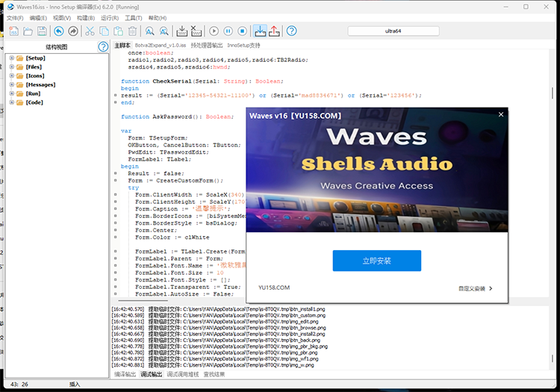
Task: Open the 编辑(E) menu
Action: pyautogui.click(x=38, y=18)
